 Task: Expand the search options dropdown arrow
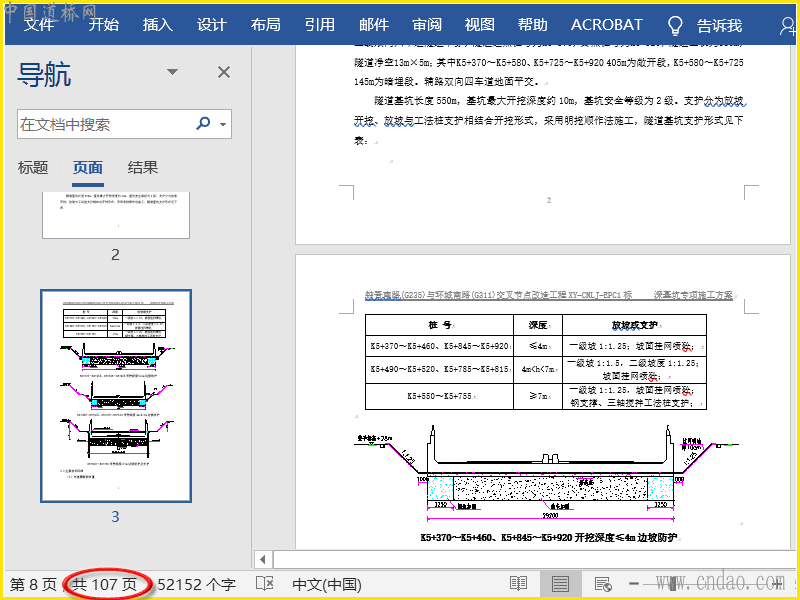tap(223, 124)
